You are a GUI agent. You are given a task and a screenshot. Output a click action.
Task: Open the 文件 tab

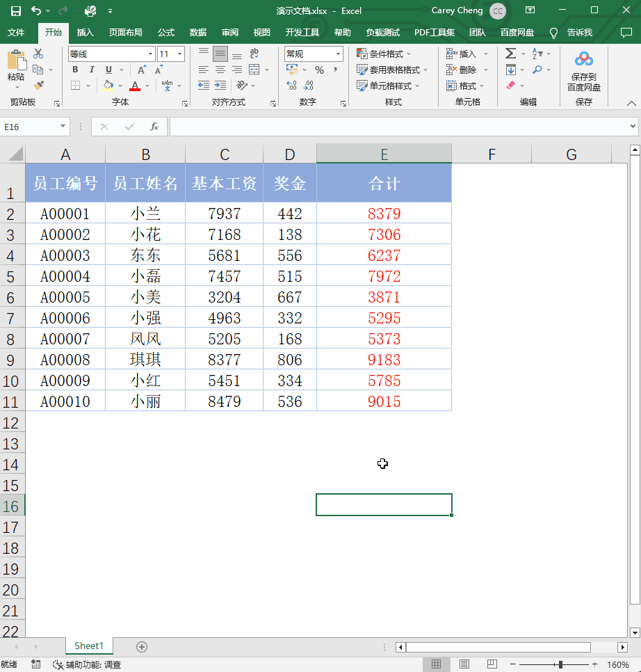click(x=16, y=33)
